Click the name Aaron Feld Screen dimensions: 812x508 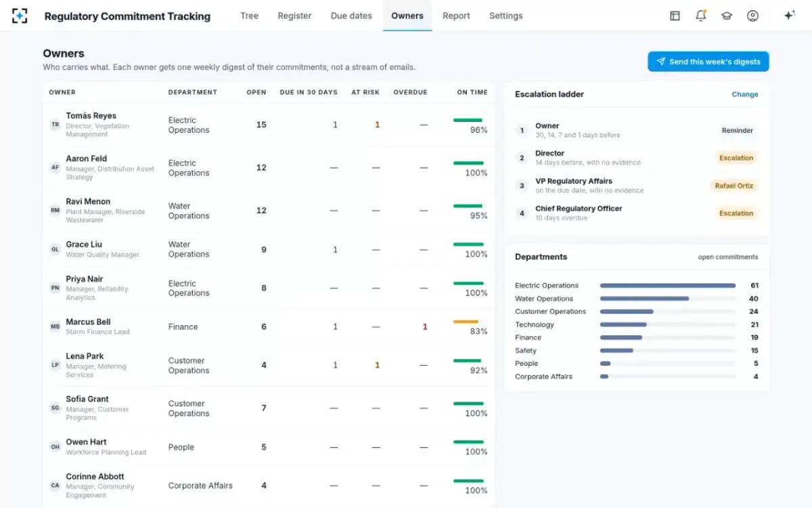tap(87, 158)
